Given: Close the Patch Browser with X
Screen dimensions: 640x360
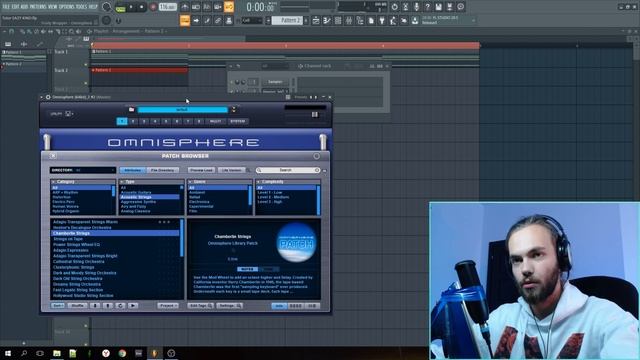Looking at the screenshot, I should coord(53,156).
